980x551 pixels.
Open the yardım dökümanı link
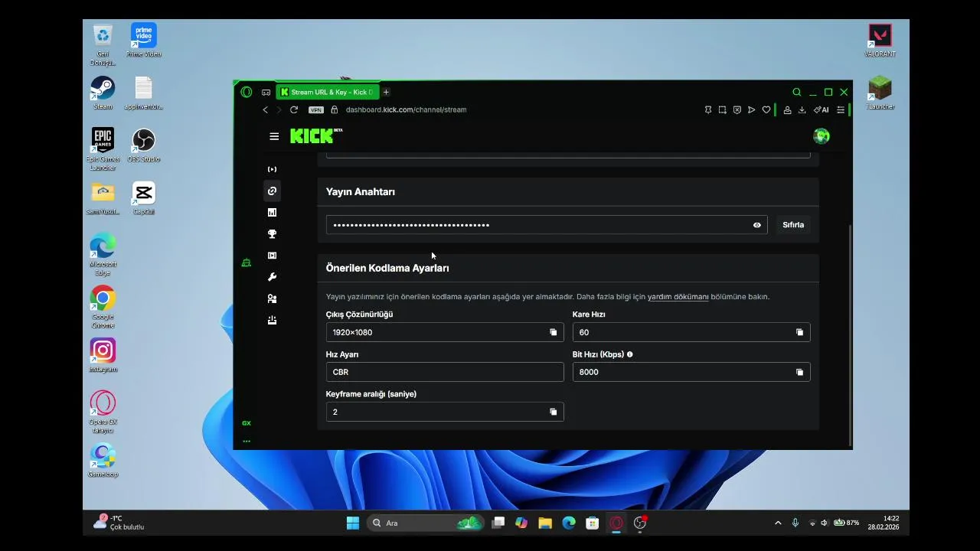click(678, 296)
